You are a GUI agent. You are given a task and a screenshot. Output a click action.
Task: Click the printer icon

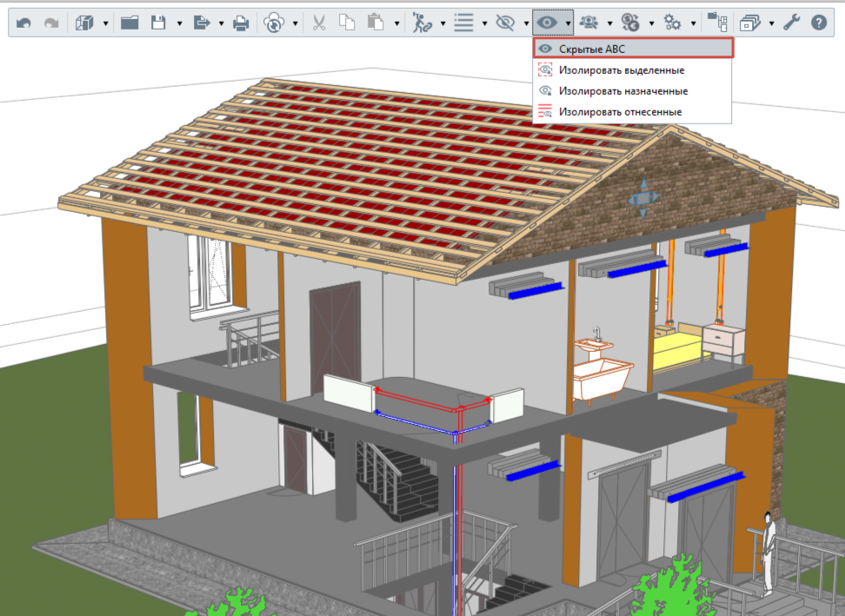coord(241,23)
